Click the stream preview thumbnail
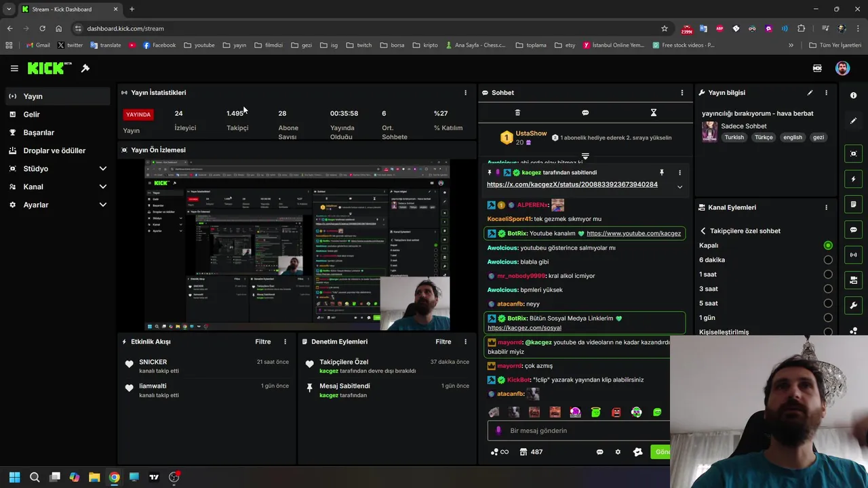Viewport: 868px width, 488px height. click(297, 245)
